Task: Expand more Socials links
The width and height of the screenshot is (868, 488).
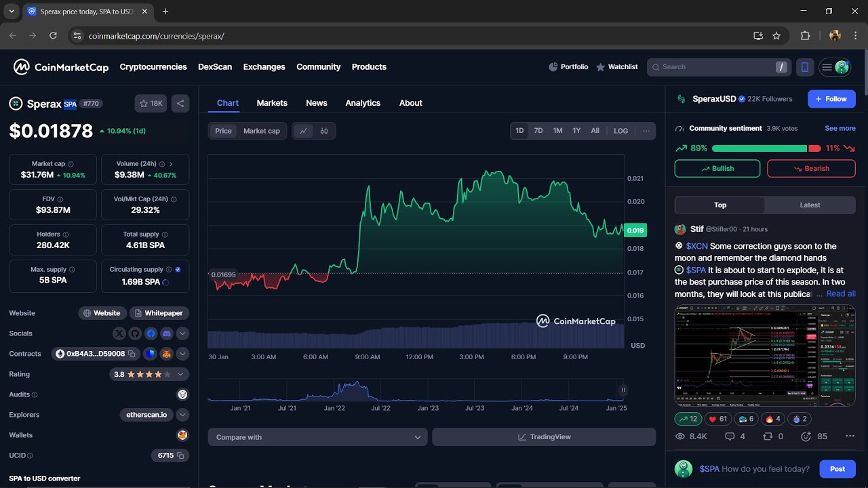Action: click(x=182, y=333)
